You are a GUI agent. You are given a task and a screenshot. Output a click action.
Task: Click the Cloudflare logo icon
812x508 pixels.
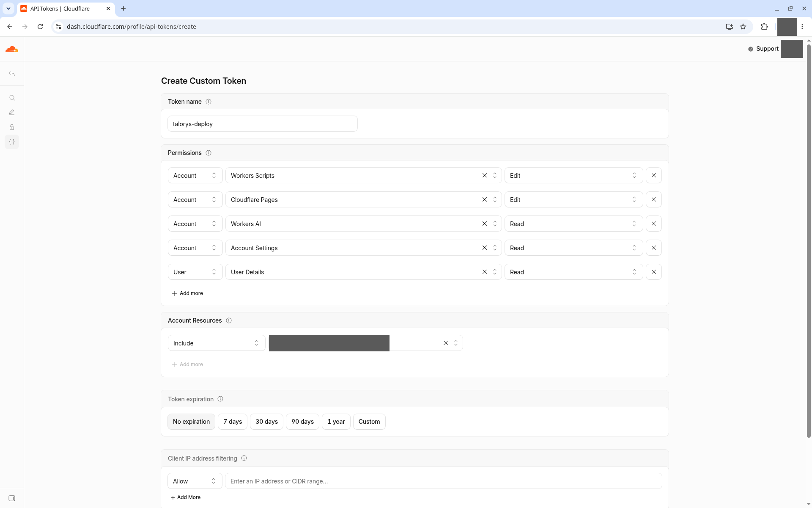pos(12,49)
